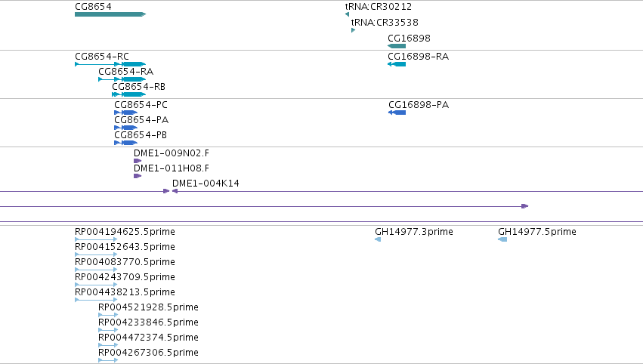
Task: Open the RP004194625.5prime feature label
Action: [x=125, y=232]
